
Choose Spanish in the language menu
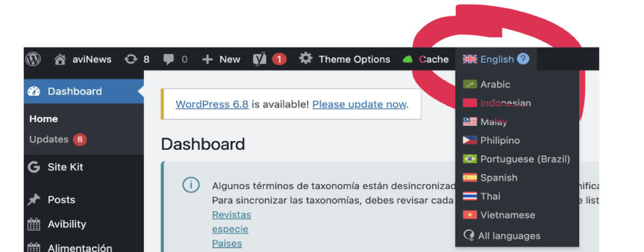[x=499, y=178]
